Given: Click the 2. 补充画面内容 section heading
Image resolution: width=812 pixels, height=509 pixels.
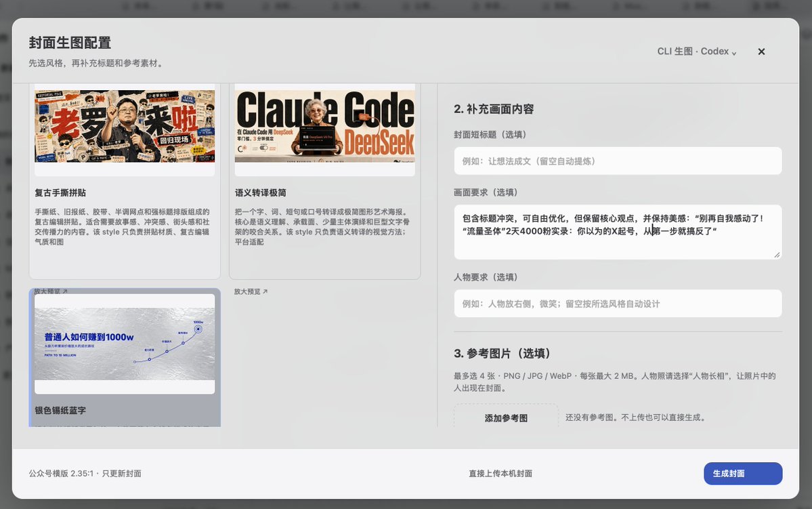Looking at the screenshot, I should (494, 109).
